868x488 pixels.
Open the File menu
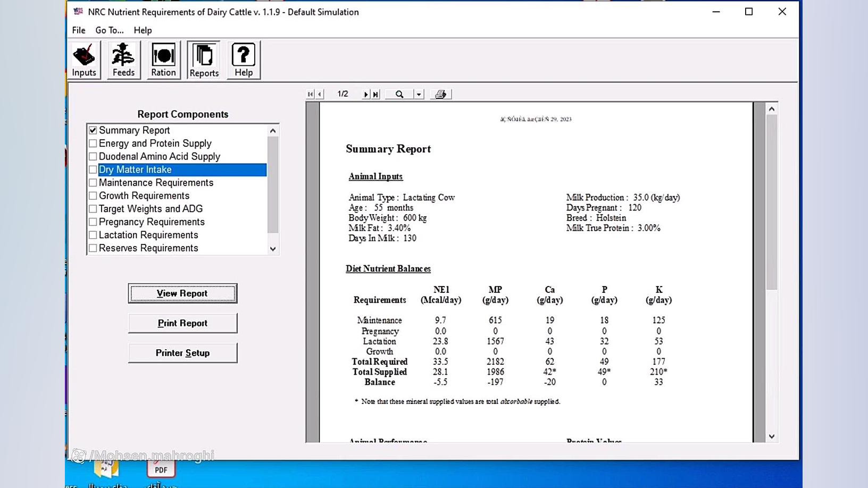(x=79, y=30)
